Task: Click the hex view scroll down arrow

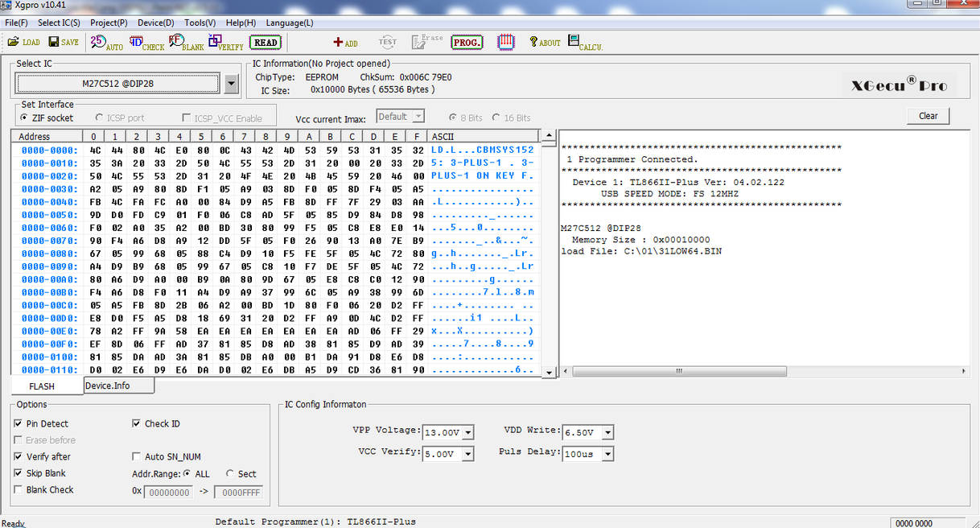Action: 550,372
